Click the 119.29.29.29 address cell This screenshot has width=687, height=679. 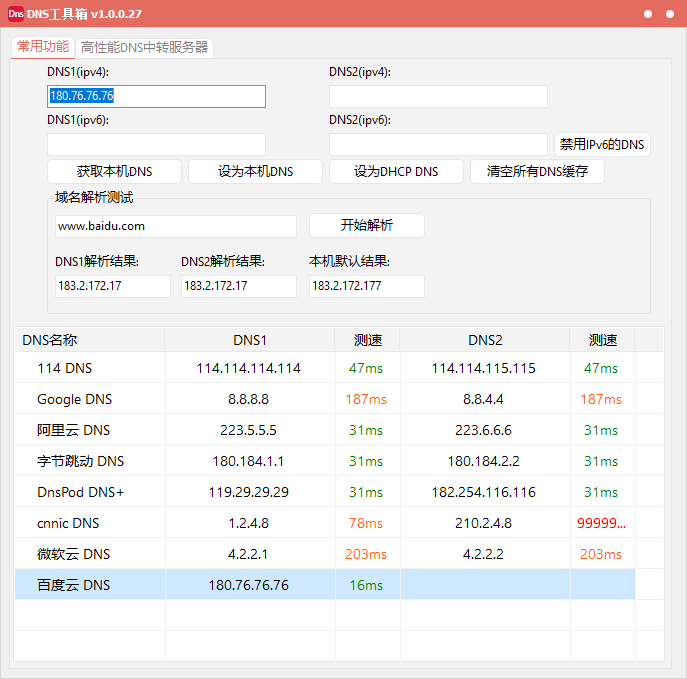248,492
